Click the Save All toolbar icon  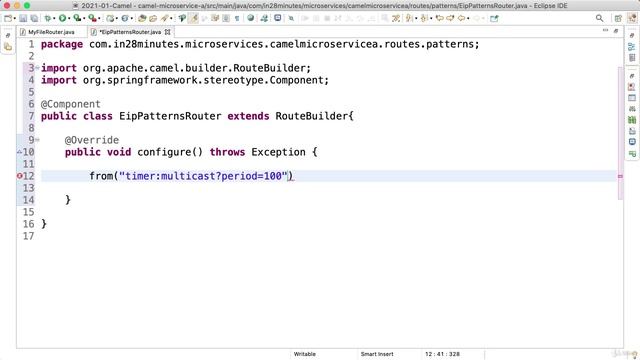pyautogui.click(x=34, y=18)
